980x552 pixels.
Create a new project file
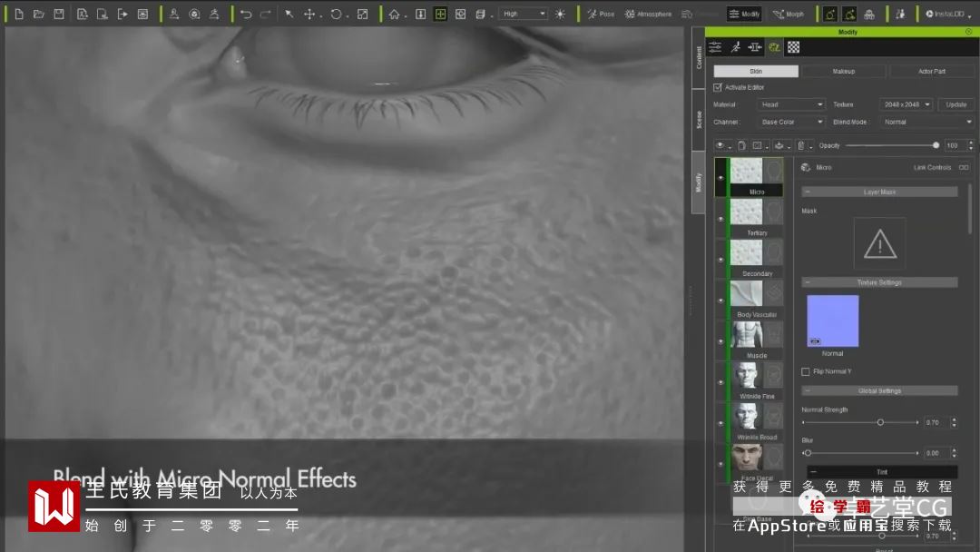pyautogui.click(x=19, y=14)
